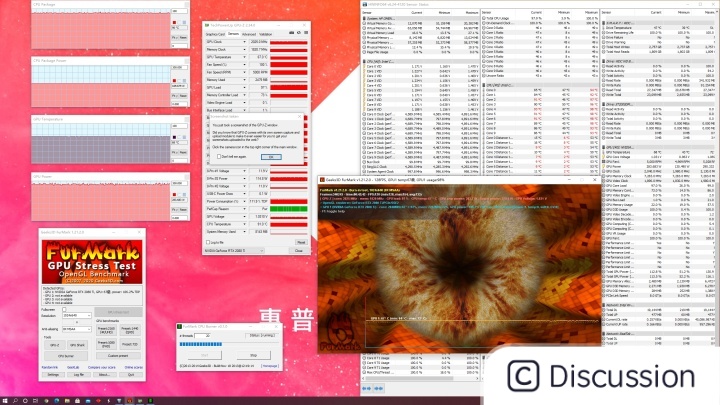
Task: Switch to GPU-Z Graphics Card tab
Action: pos(215,34)
